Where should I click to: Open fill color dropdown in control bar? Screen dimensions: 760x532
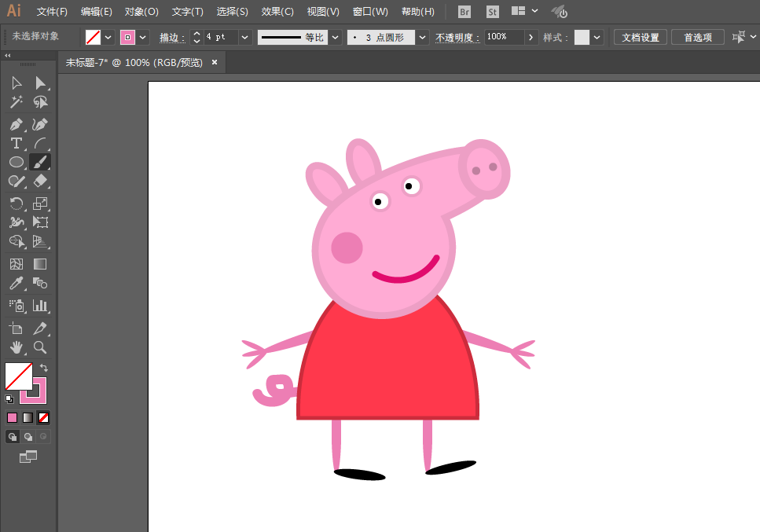point(108,37)
